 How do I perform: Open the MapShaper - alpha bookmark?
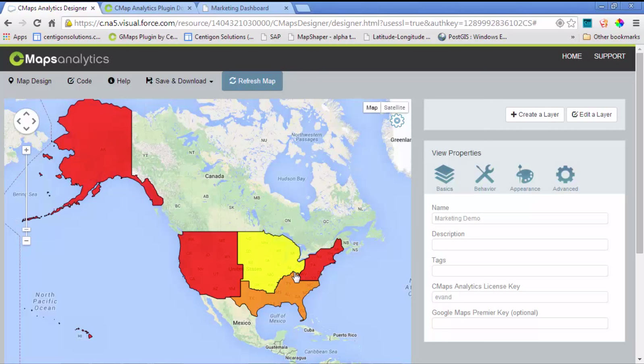322,37
